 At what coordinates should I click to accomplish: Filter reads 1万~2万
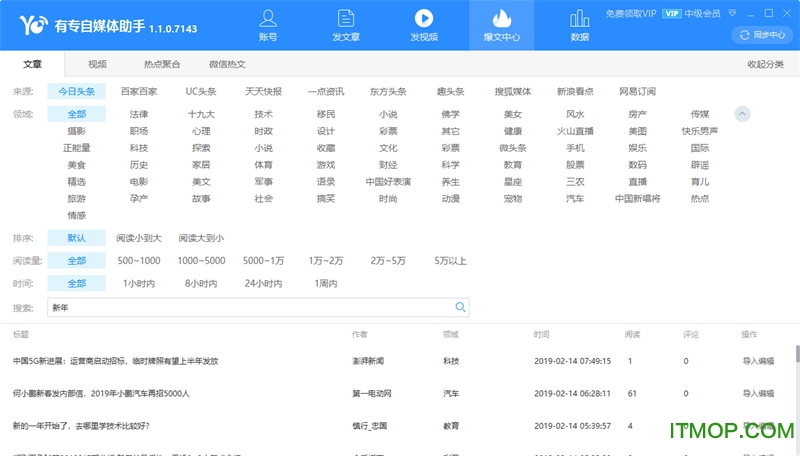tap(326, 261)
